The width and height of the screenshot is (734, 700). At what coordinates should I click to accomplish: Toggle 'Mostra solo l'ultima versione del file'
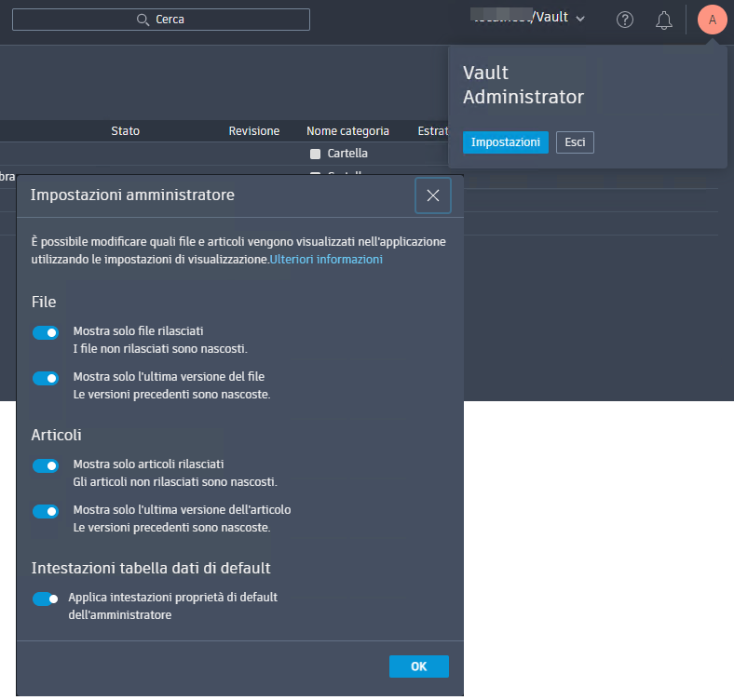point(46,378)
